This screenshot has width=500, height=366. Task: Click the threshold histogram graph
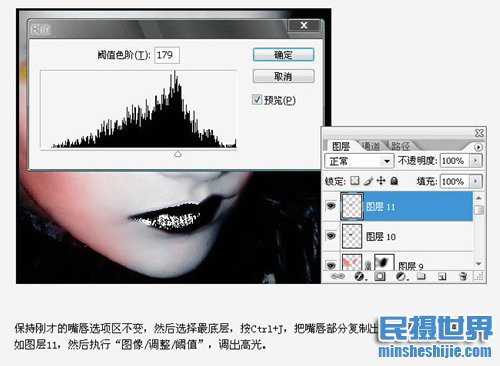tap(138, 109)
